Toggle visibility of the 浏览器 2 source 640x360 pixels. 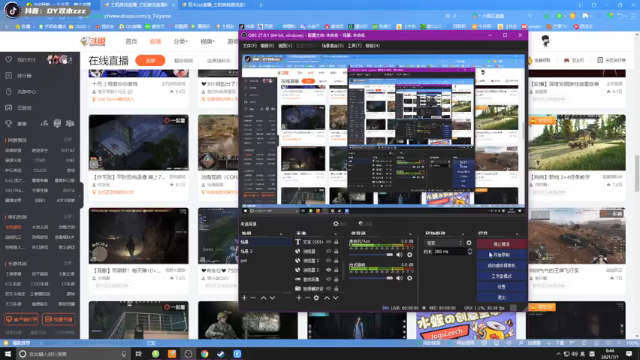click(x=329, y=260)
